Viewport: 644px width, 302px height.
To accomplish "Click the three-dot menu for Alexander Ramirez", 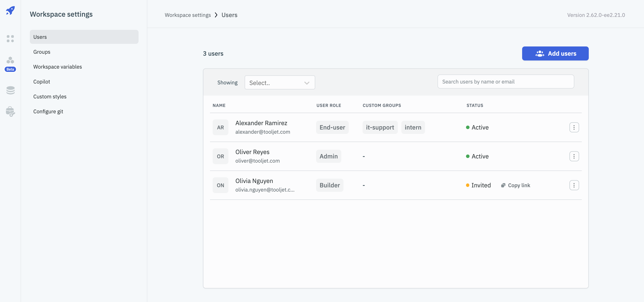I will coord(574,127).
